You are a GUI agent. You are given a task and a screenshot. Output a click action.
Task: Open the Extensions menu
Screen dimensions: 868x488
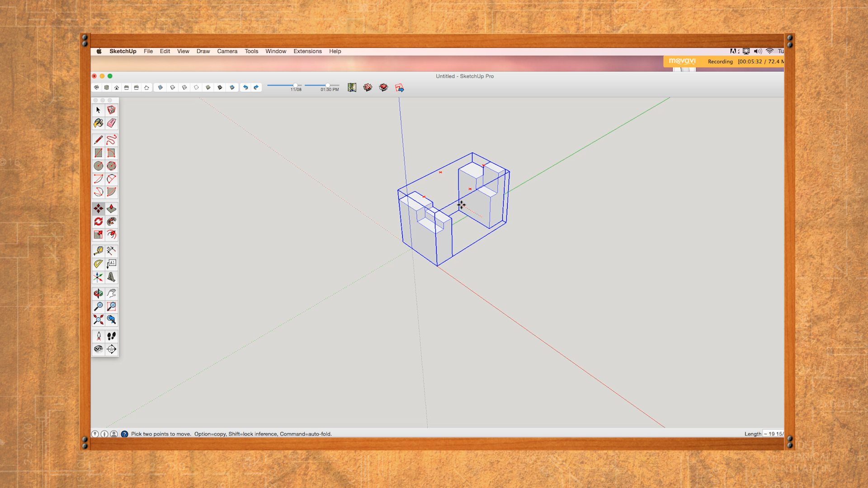[x=307, y=51]
